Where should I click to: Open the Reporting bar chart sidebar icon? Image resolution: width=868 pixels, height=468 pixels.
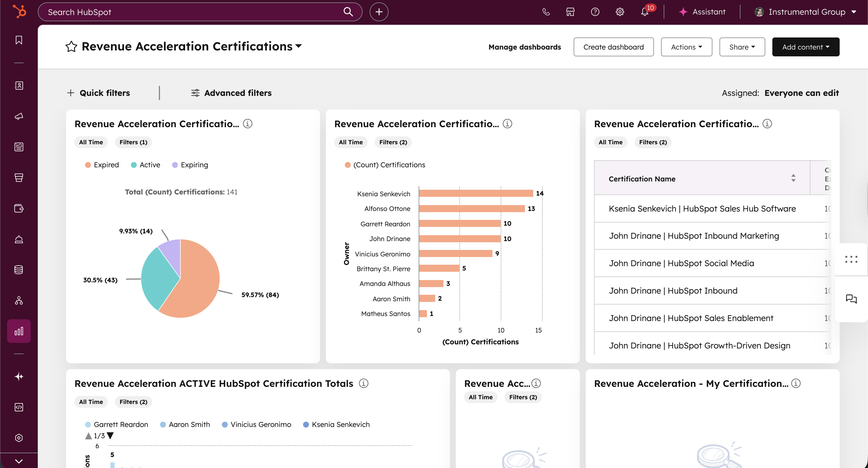point(19,331)
